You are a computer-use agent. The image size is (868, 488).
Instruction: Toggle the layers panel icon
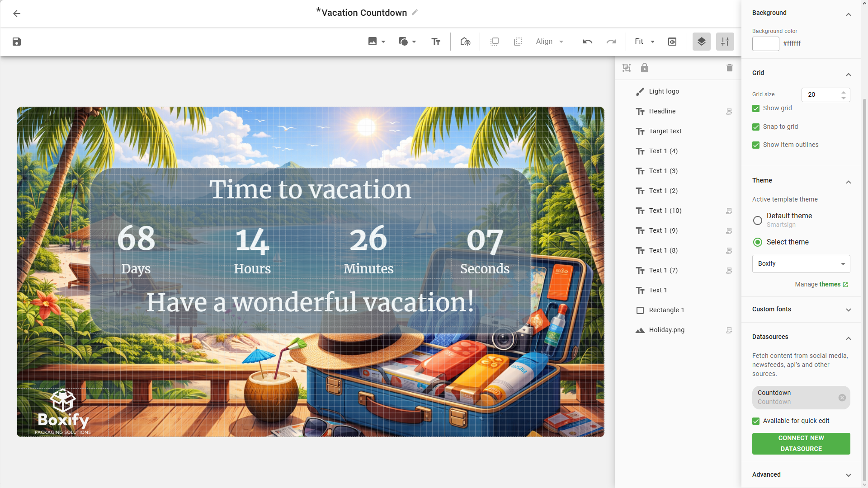[x=701, y=42]
